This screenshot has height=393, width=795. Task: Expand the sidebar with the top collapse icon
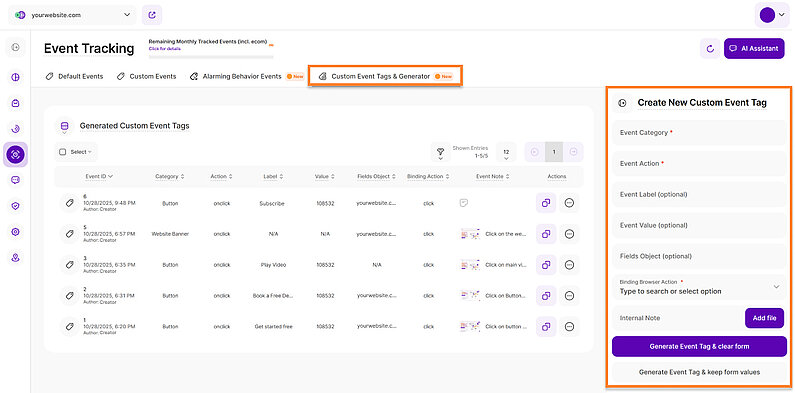pos(15,47)
